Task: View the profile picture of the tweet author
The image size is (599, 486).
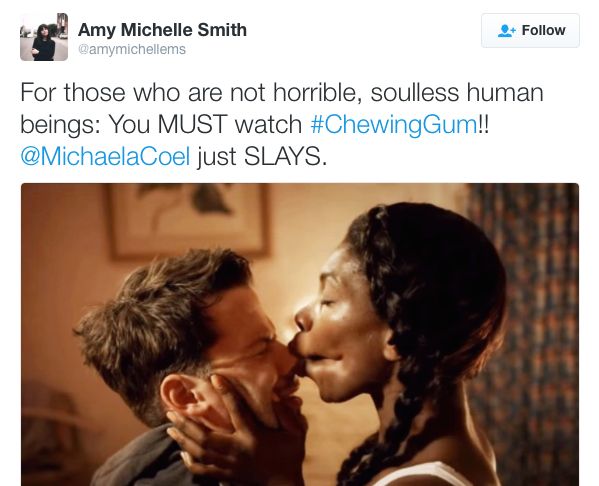Action: point(44,37)
